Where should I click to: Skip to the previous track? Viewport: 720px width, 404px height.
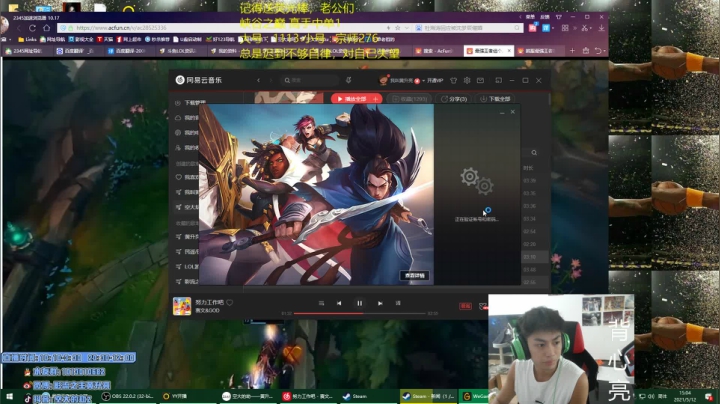tap(339, 303)
